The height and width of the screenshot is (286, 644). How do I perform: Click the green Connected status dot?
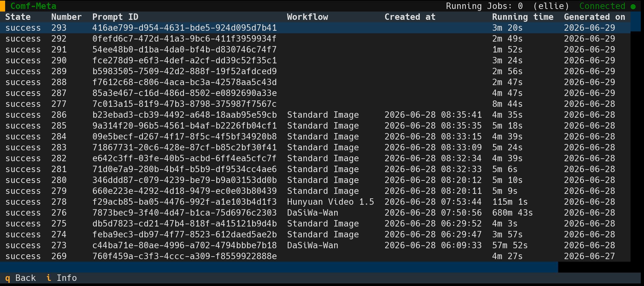pyautogui.click(x=633, y=6)
